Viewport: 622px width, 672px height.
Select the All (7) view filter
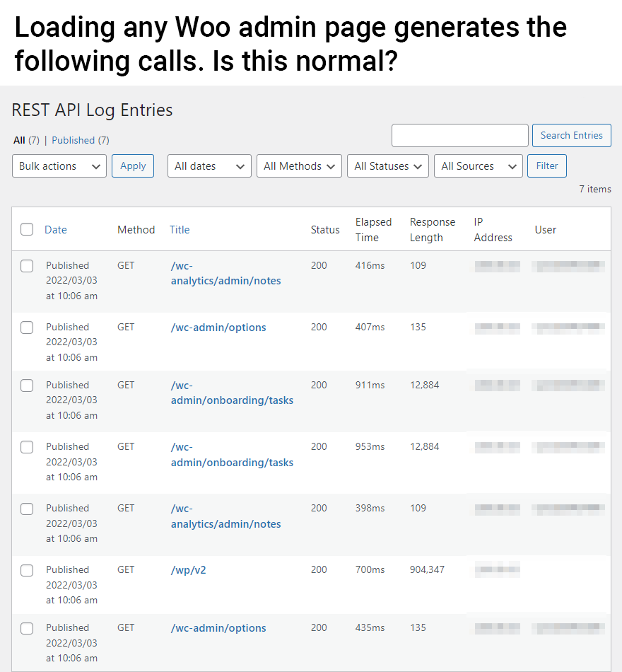click(27, 140)
